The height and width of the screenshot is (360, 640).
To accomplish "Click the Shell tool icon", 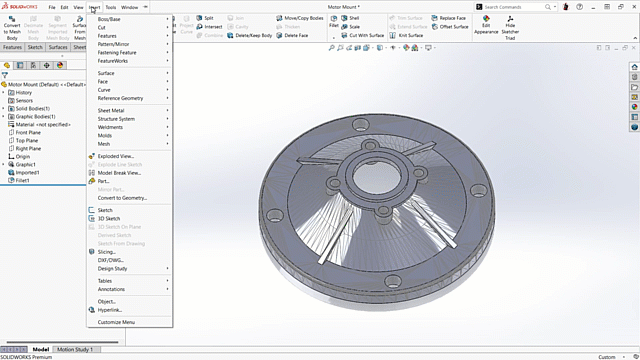I will pyautogui.click(x=344, y=18).
